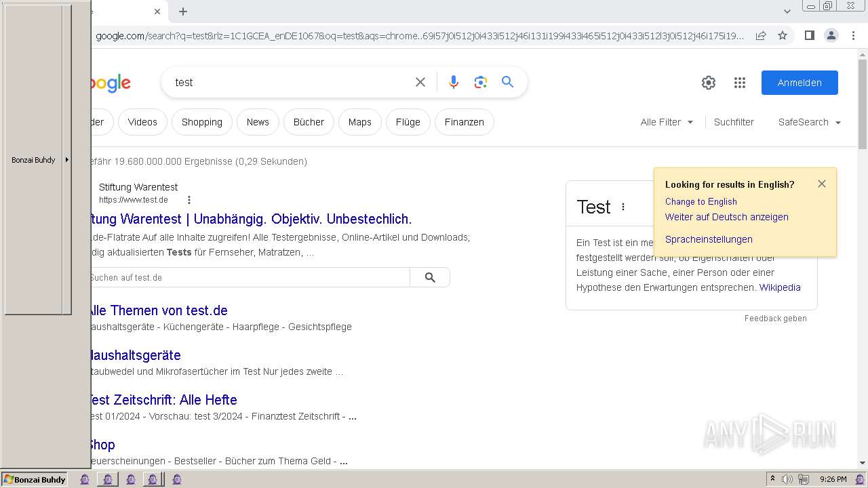
Task: Expand the SafeSearch dropdown
Action: [x=810, y=122]
